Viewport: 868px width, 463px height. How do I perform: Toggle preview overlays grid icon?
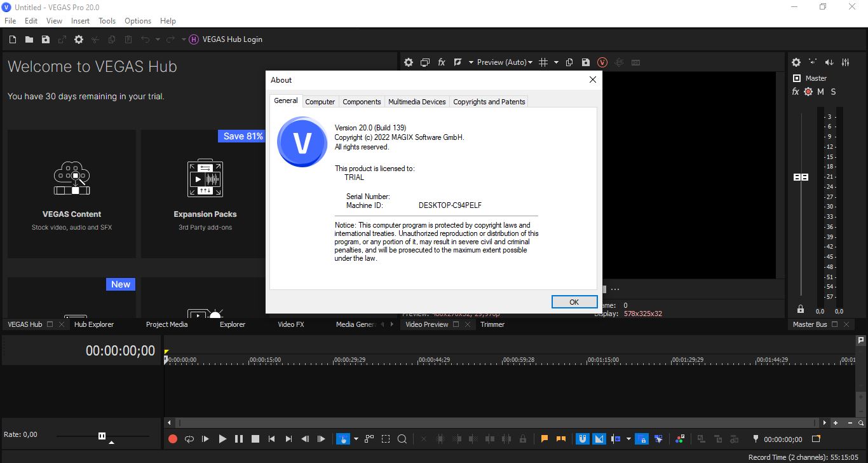(x=543, y=62)
